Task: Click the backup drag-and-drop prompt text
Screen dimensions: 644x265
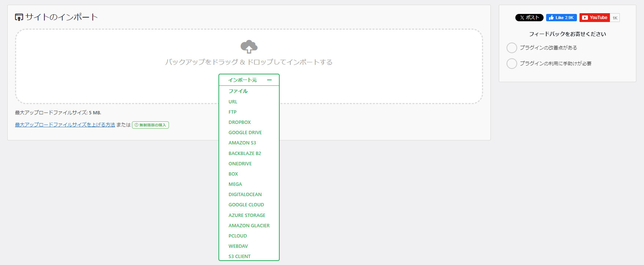Action: (249, 62)
